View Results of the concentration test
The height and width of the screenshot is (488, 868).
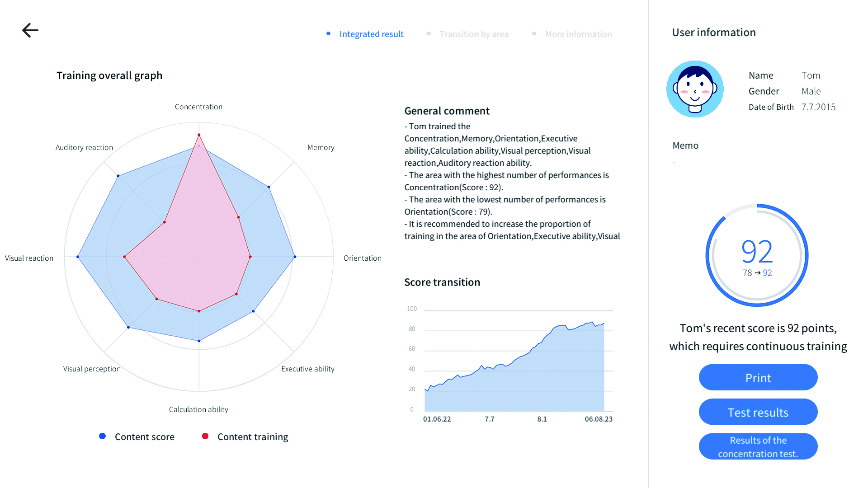click(x=758, y=446)
